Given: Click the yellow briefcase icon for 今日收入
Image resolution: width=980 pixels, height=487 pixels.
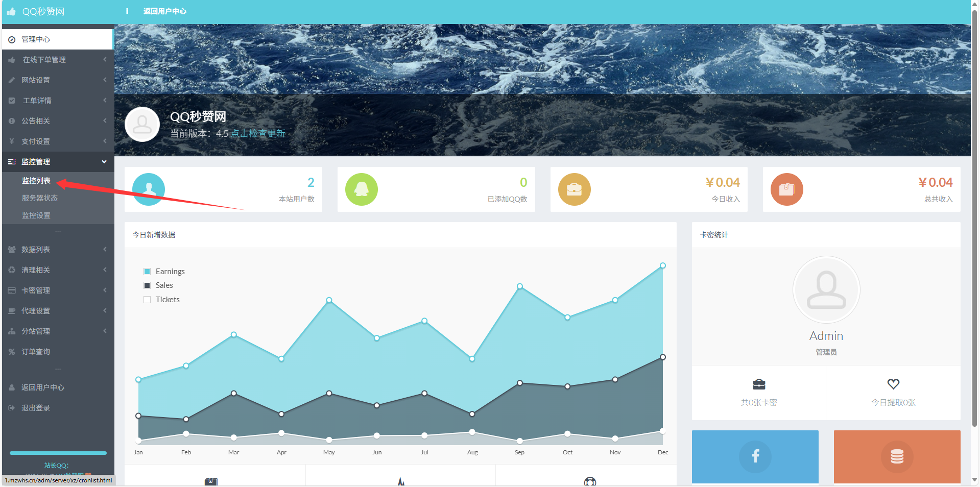Looking at the screenshot, I should [574, 189].
